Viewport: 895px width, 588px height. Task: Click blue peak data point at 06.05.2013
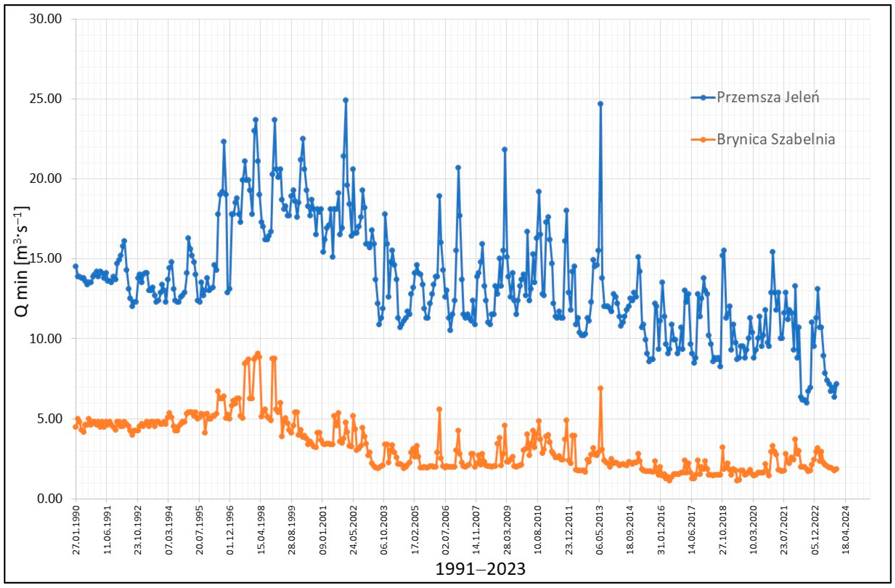point(601,104)
